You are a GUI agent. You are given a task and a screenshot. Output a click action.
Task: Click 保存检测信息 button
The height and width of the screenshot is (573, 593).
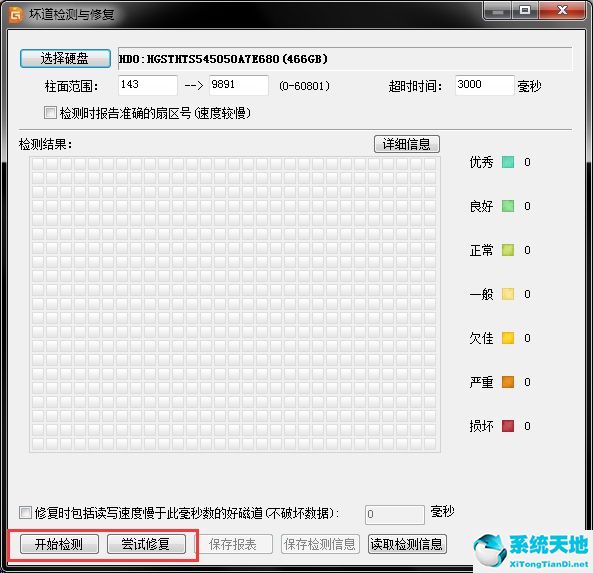click(320, 544)
